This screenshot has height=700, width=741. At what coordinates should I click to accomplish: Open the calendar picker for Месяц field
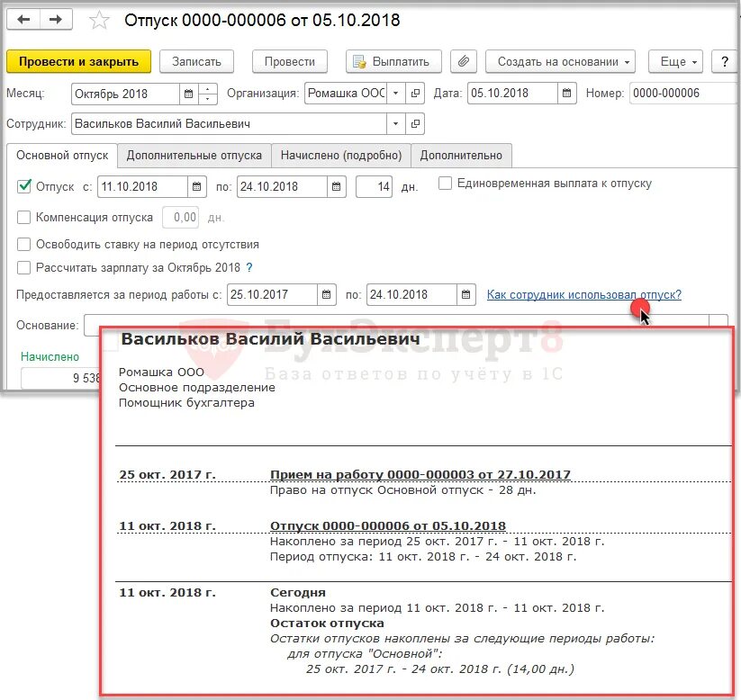click(x=187, y=91)
